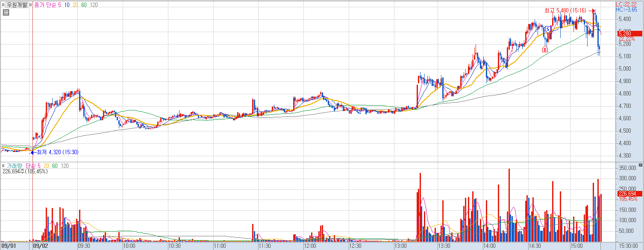644x250 pixels.
Task: Click the 우원개발 stock name button
Action: (18, 5)
